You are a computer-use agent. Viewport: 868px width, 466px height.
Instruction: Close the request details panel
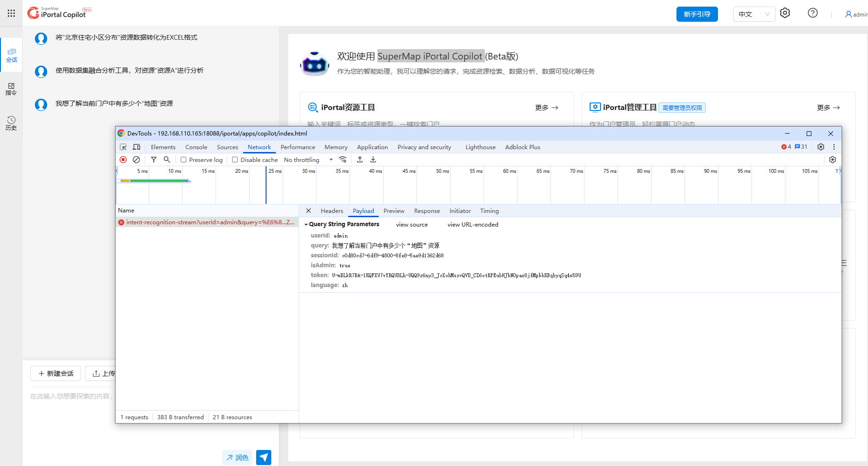(x=309, y=211)
